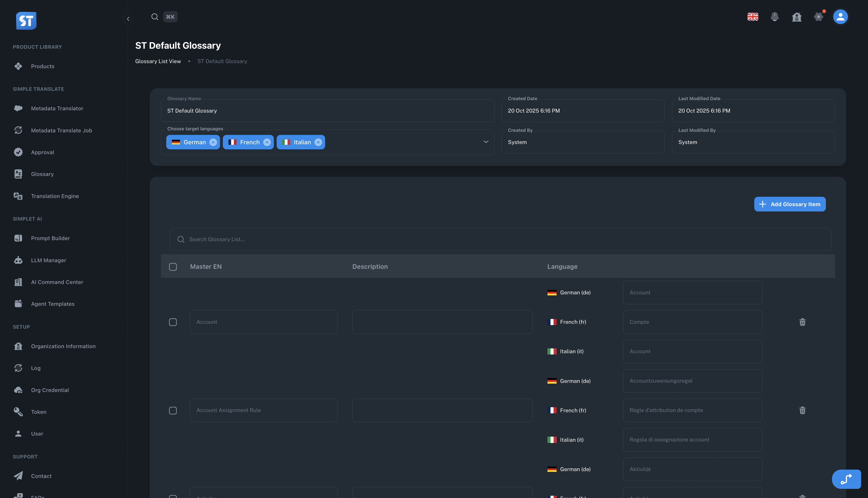This screenshot has width=868, height=498.
Task: Open the UK flag language selector
Action: 753,17
